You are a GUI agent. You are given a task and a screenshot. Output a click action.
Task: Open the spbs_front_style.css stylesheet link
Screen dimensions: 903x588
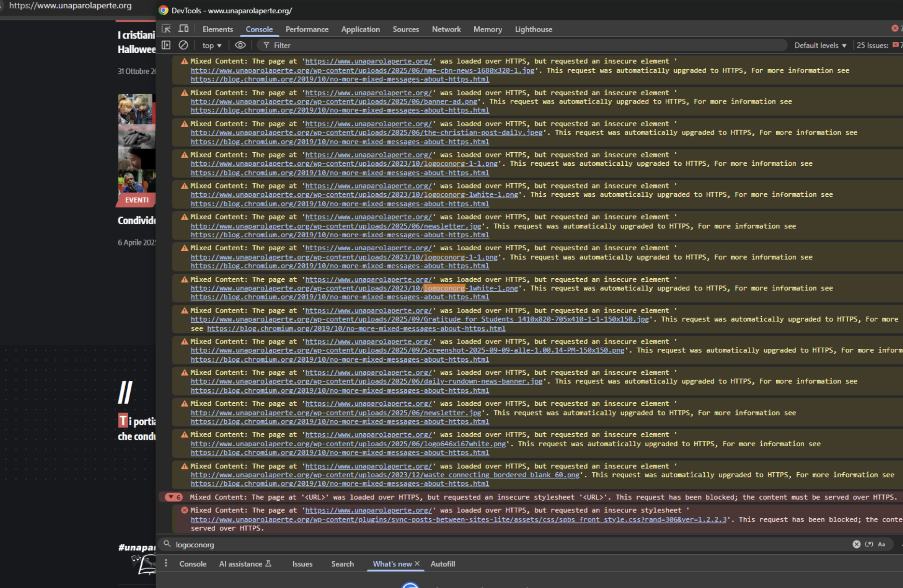point(459,520)
